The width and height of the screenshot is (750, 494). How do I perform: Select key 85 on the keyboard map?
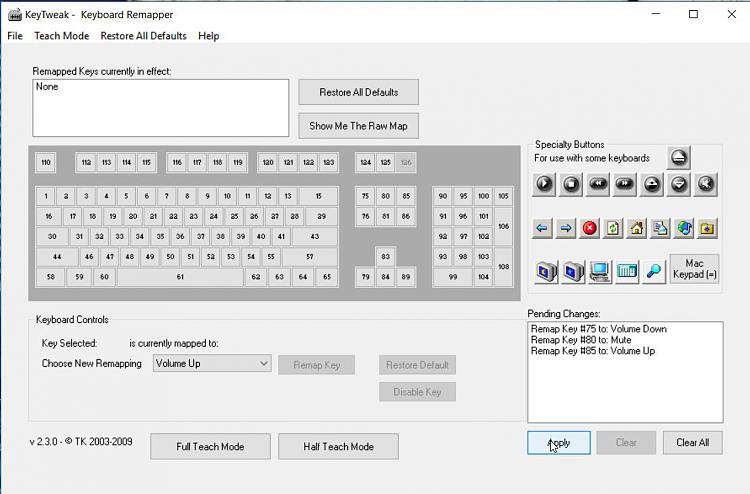pos(406,196)
